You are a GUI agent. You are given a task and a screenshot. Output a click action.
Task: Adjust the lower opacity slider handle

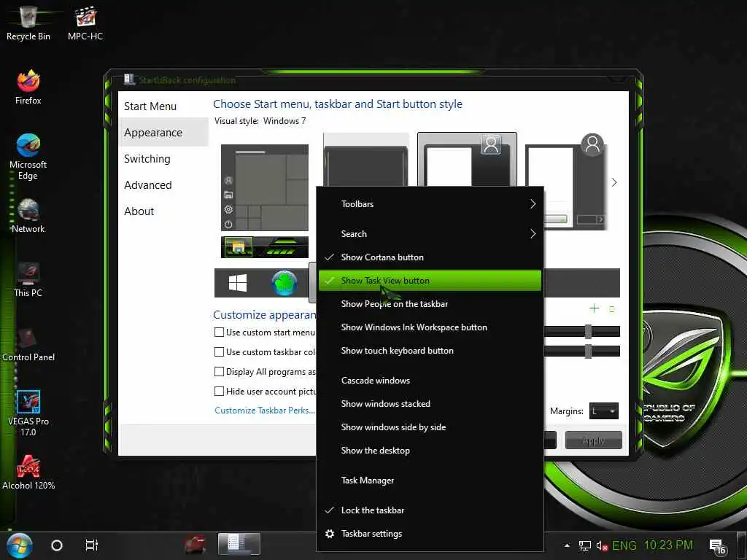[x=589, y=351]
